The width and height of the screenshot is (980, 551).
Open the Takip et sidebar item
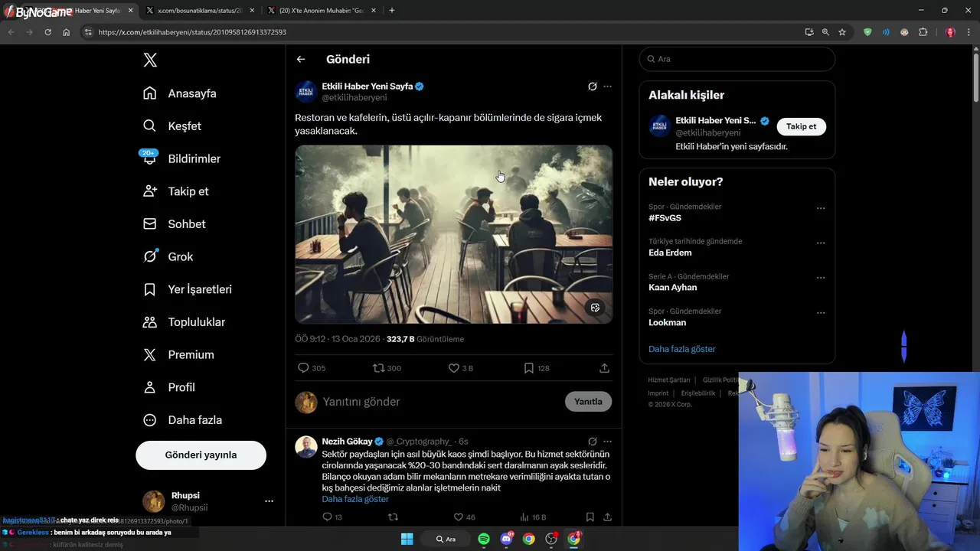tap(175, 191)
